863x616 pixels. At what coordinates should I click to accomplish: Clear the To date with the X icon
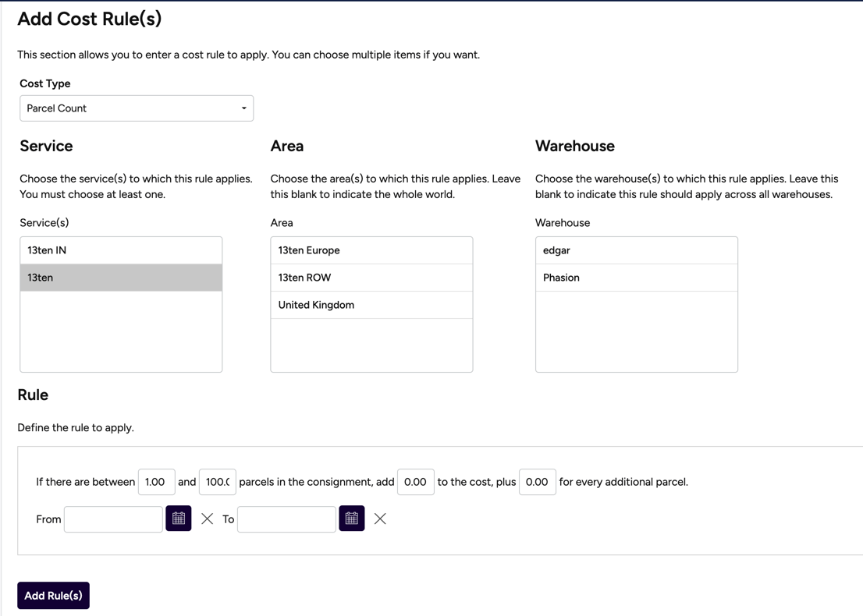[380, 518]
